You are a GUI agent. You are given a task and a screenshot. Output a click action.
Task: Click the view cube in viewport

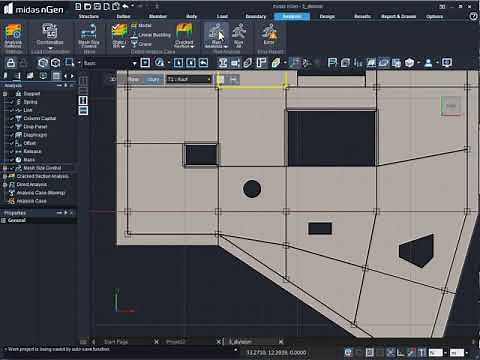pyautogui.click(x=451, y=106)
